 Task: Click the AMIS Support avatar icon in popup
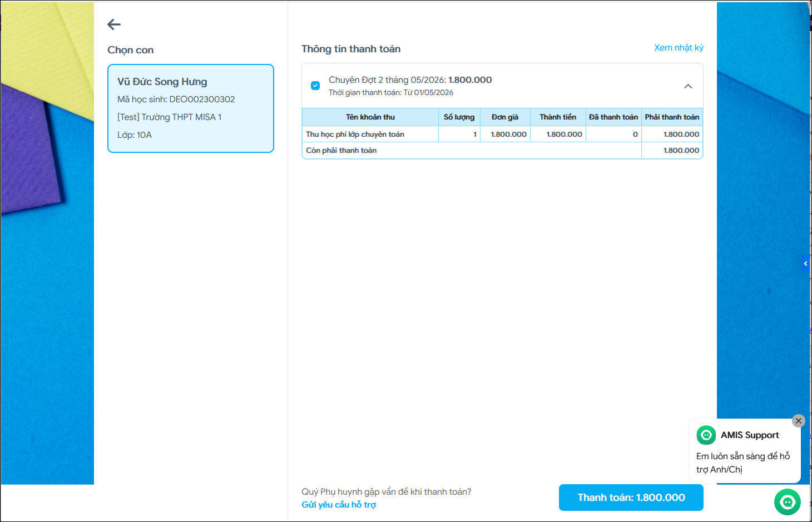click(x=706, y=435)
